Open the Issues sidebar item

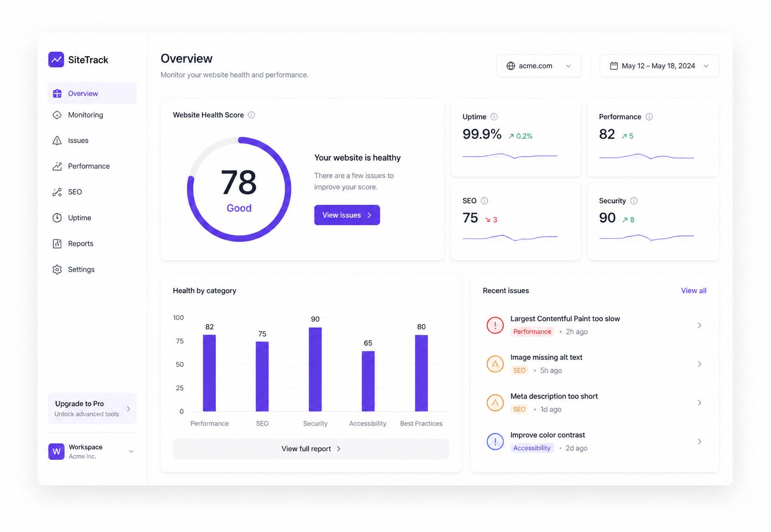tap(92, 141)
